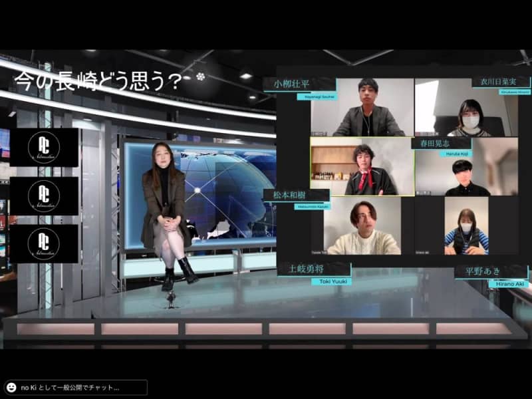The height and width of the screenshot is (399, 532).
Task: Open the middle-right video of person in black
Action: point(466,173)
